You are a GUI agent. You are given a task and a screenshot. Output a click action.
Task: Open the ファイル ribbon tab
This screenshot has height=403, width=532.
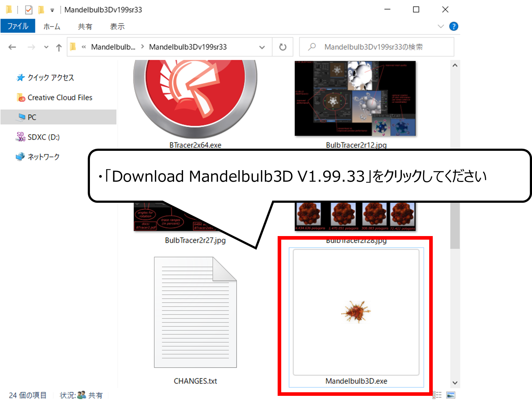coord(18,26)
